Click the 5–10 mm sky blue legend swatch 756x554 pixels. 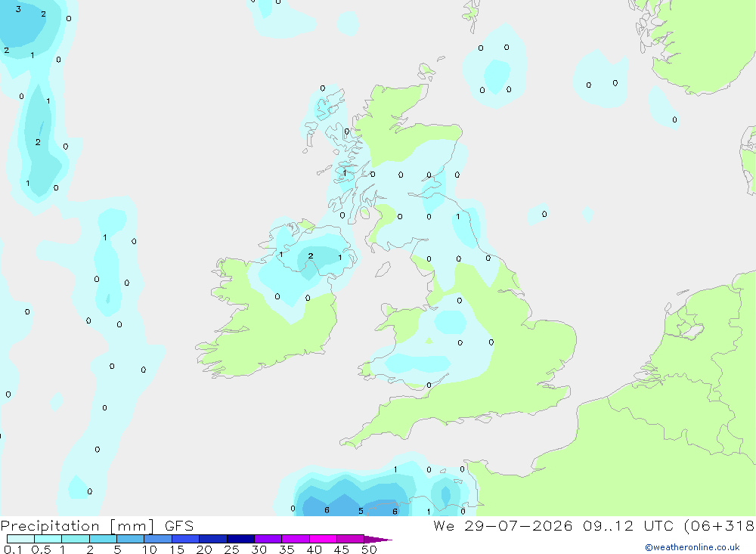130,539
